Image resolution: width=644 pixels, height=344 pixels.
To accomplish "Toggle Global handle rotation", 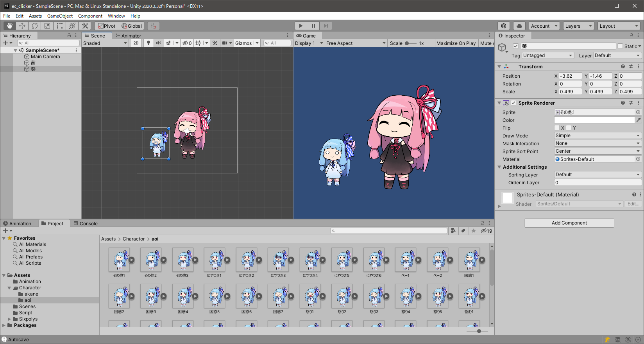I will tap(132, 26).
